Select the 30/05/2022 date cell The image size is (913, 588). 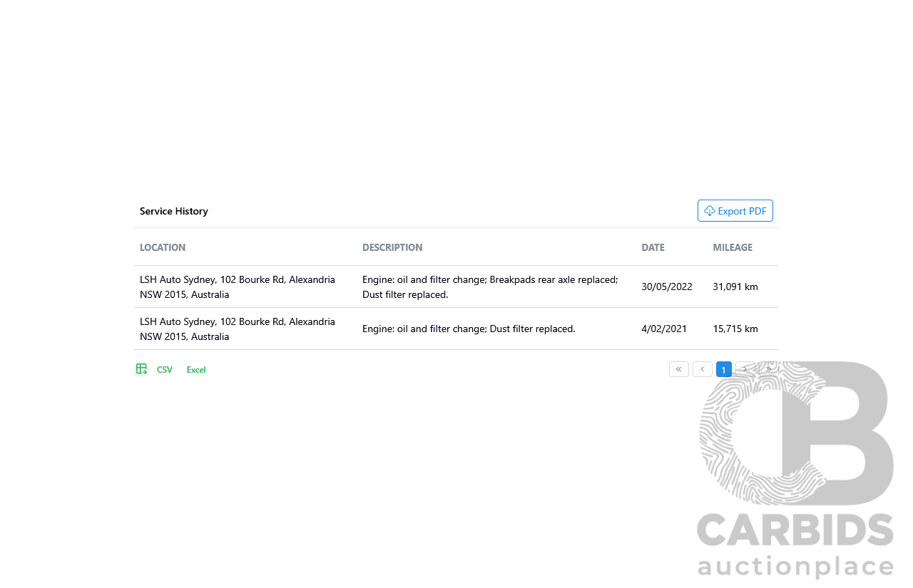[x=666, y=287]
